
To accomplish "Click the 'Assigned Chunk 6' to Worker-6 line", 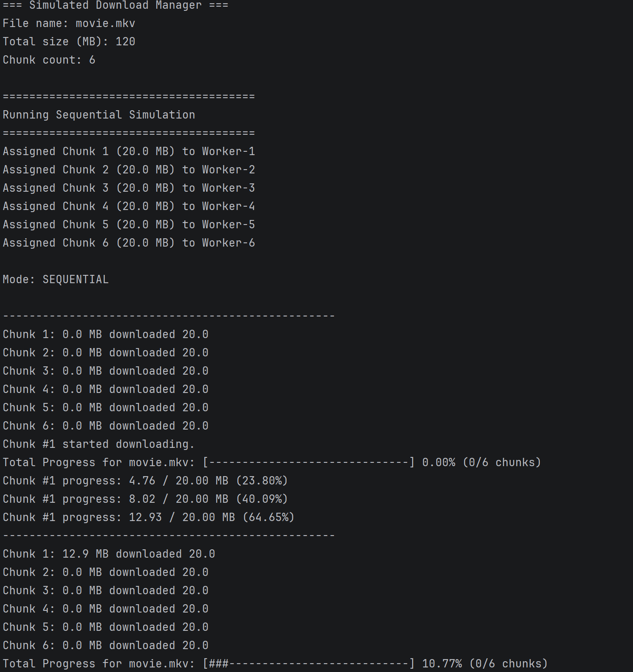I will point(129,243).
